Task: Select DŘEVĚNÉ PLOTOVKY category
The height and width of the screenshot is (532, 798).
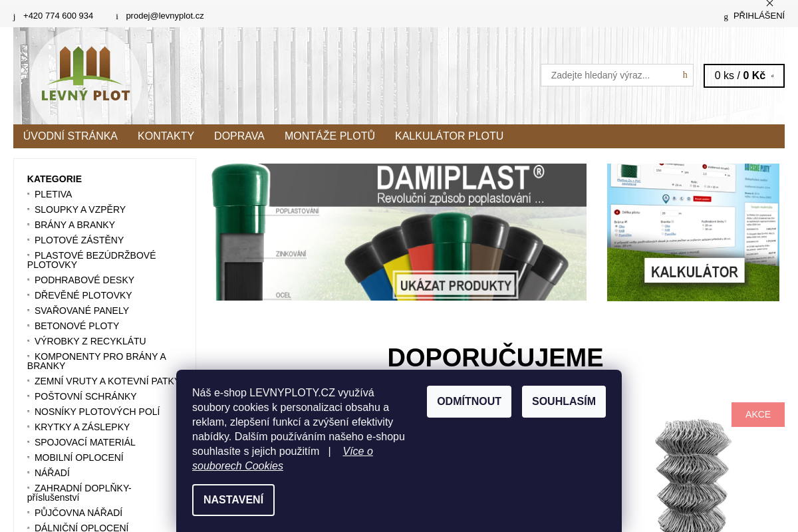Action: (x=83, y=295)
